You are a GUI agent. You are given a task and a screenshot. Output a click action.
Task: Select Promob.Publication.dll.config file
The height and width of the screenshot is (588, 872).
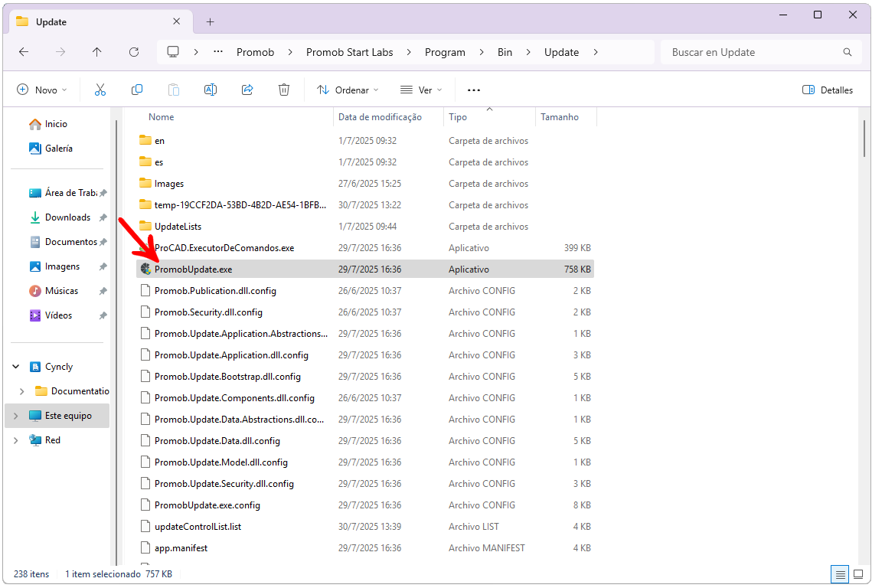[x=365, y=291]
